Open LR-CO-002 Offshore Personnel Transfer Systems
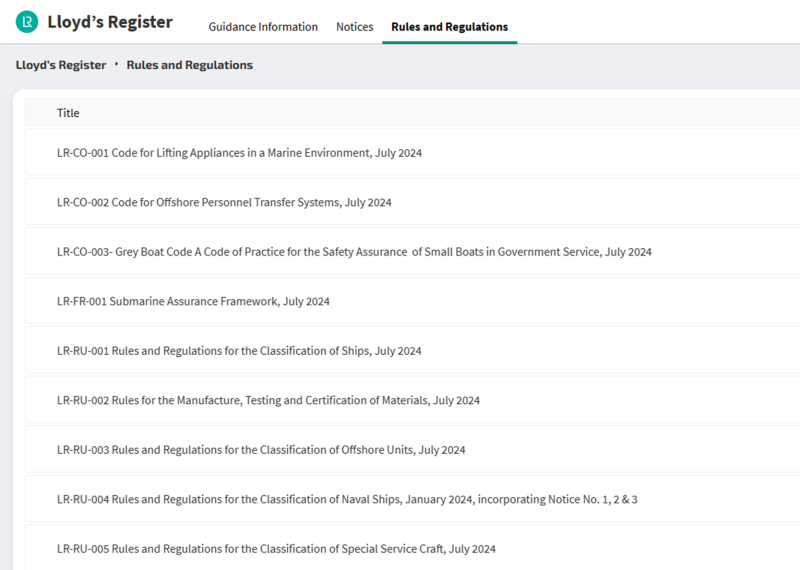Viewport: 800px width, 570px height. [224, 202]
